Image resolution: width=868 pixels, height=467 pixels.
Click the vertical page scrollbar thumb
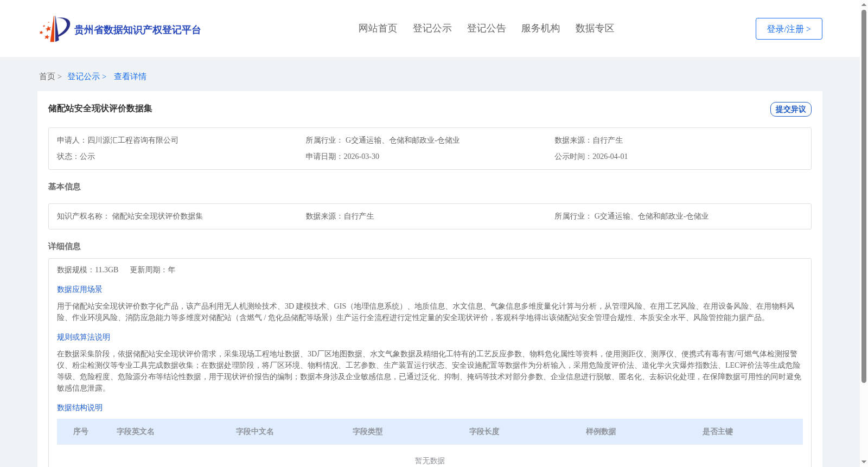[864, 195]
